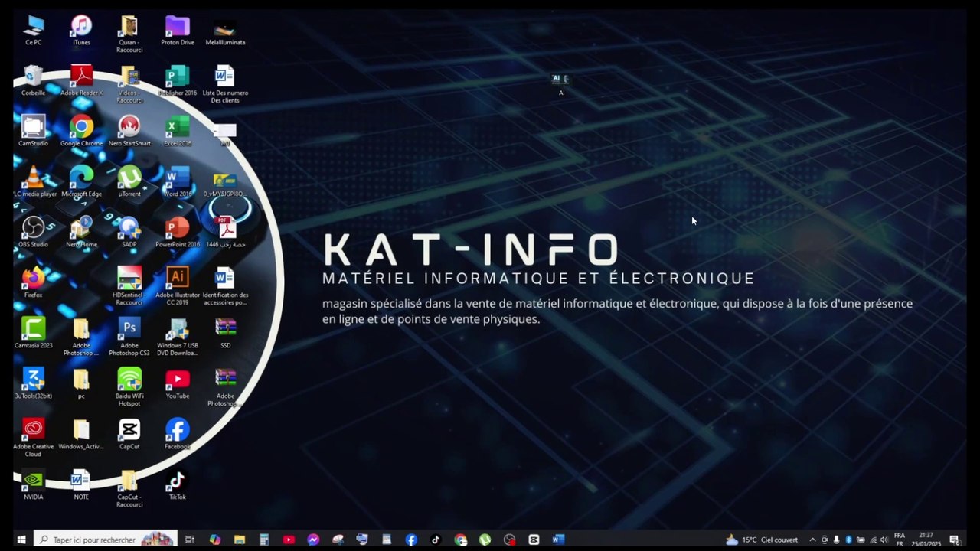This screenshot has height=551, width=980.
Task: Open Task View on the taskbar
Action: (x=190, y=540)
